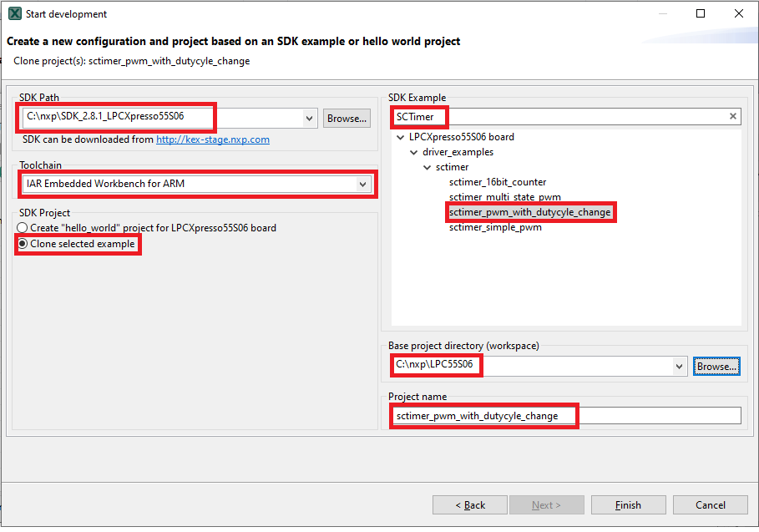The image size is (759, 532).
Task: Browse for the SDK Path folder
Action: coord(347,119)
